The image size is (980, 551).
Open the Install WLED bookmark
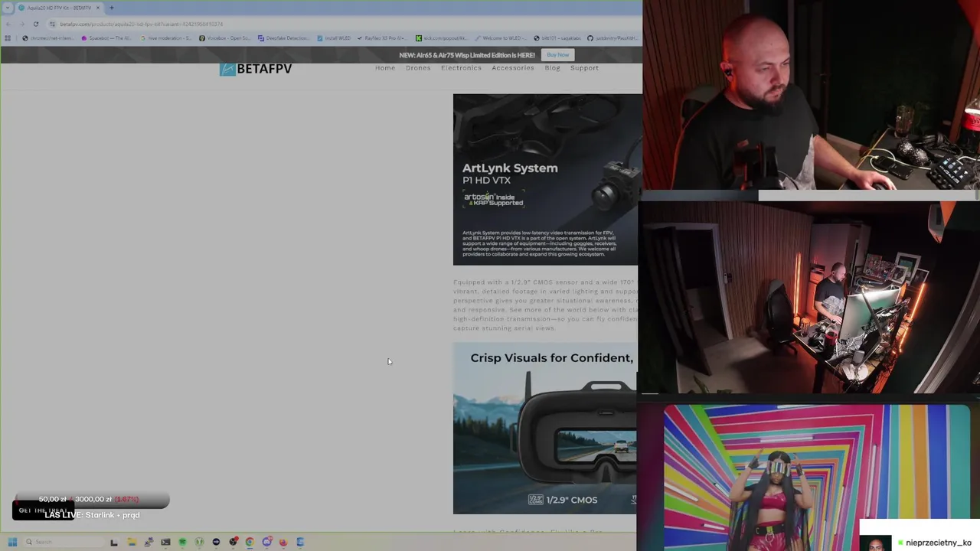tap(333, 37)
